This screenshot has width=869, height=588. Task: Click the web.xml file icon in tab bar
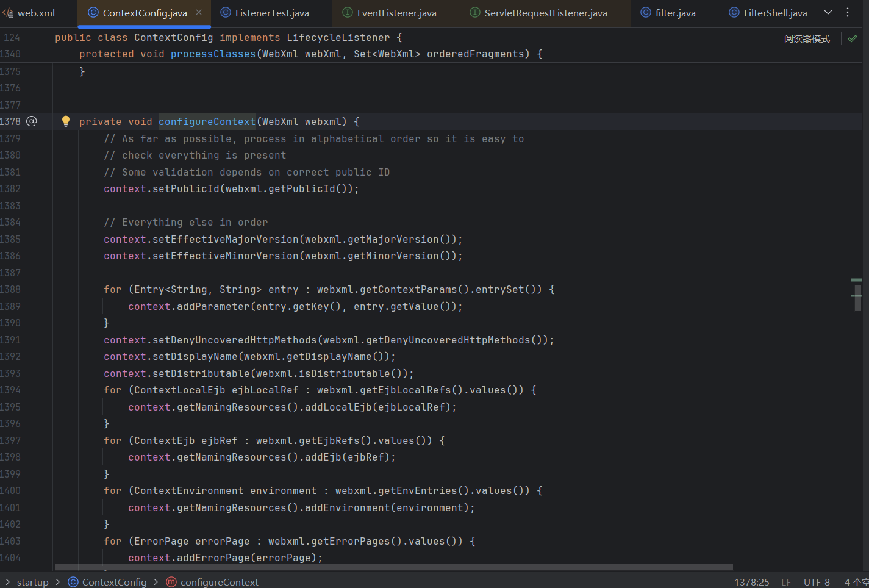coord(8,13)
